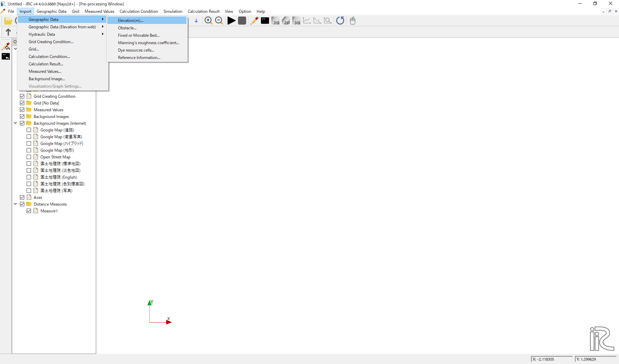Click the gray stop square icon
619x364 pixels.
tap(242, 21)
